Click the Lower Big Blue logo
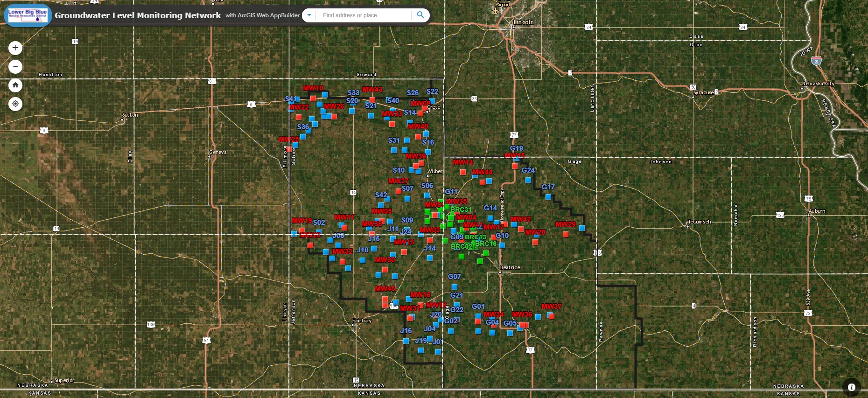 (28, 15)
